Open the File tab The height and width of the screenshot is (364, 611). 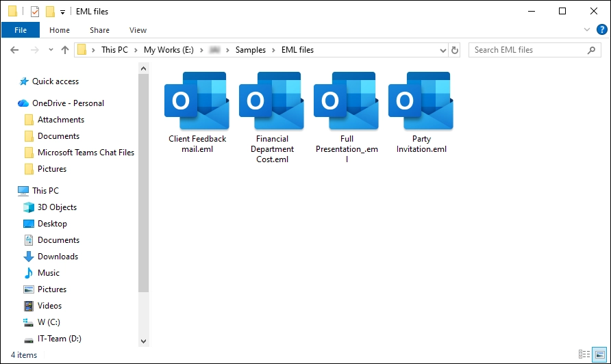pos(21,30)
